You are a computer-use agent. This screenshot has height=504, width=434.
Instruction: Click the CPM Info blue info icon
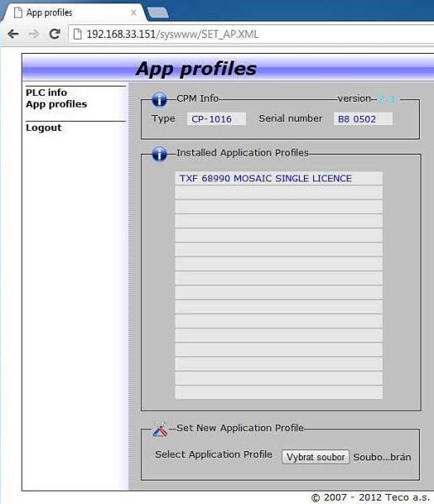[159, 99]
